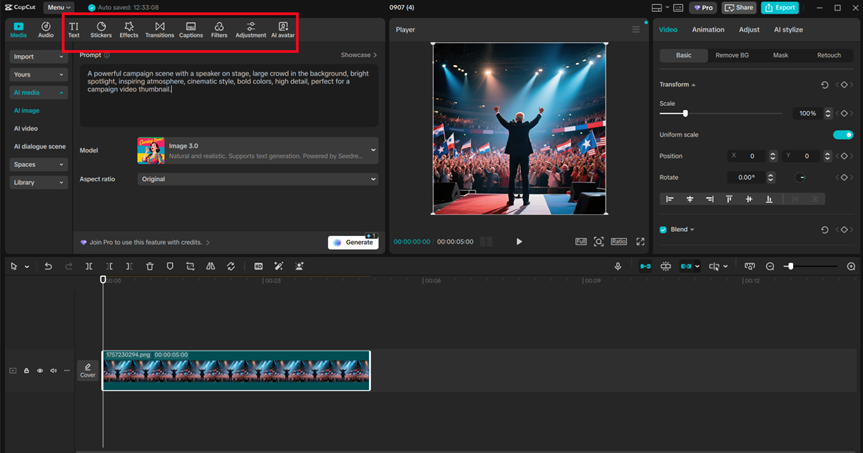The height and width of the screenshot is (453, 863).
Task: Open the Effects panel
Action: click(129, 30)
